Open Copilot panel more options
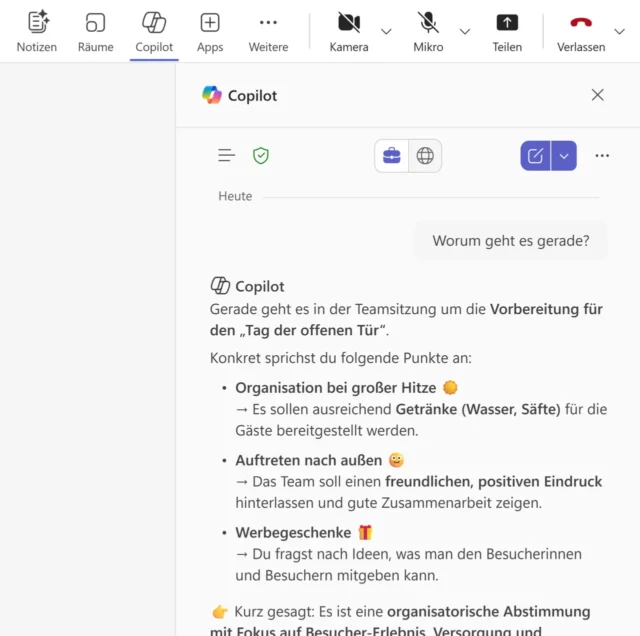The image size is (640, 636). (602, 156)
